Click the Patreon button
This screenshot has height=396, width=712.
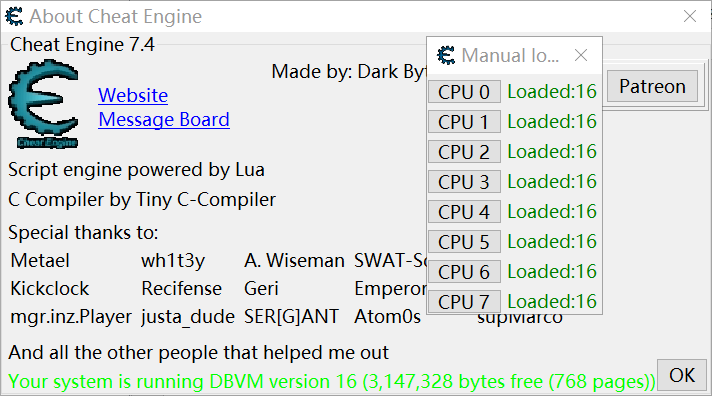(652, 86)
